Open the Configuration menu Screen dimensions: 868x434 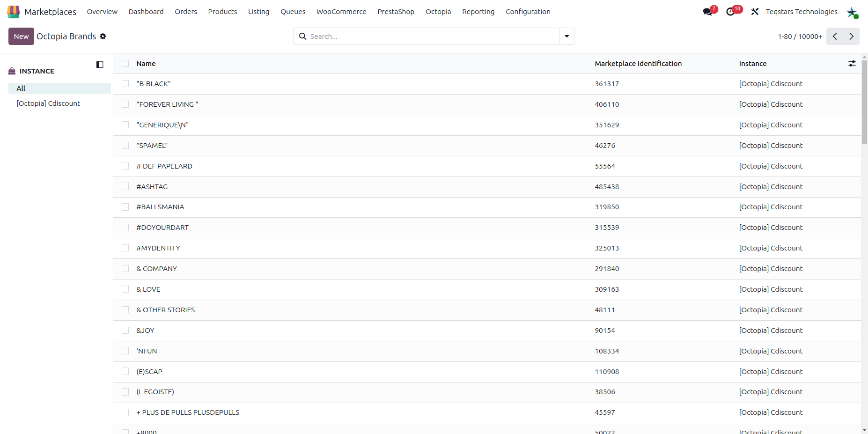[528, 12]
